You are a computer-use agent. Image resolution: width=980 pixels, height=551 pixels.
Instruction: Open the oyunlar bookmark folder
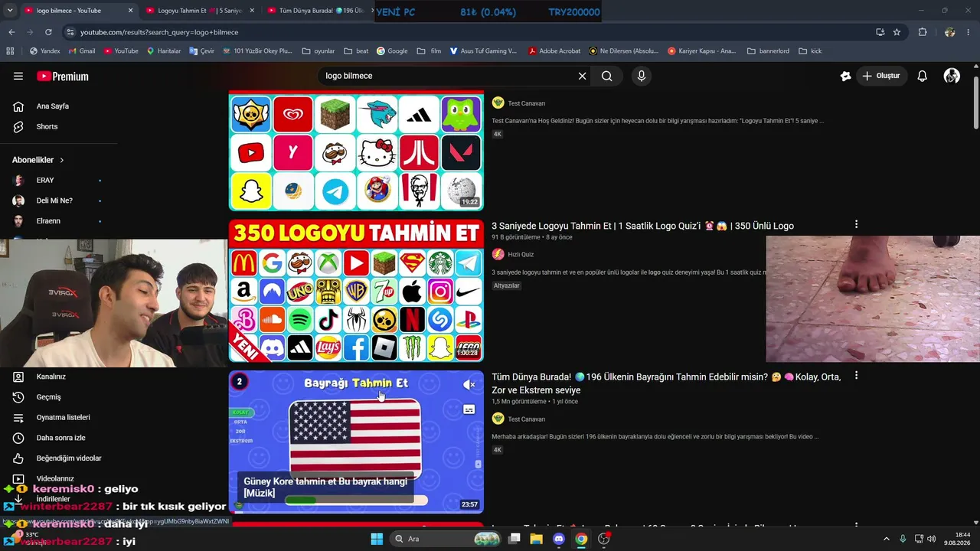[x=318, y=51]
